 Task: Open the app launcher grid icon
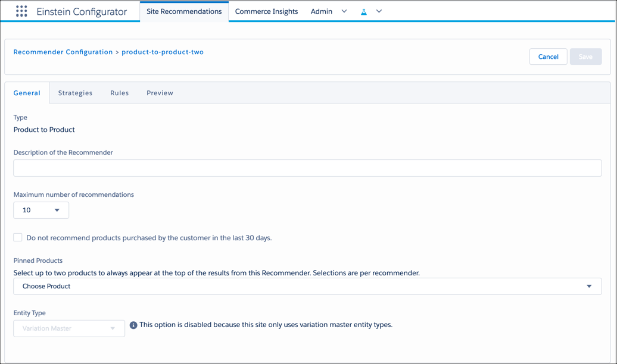21,11
